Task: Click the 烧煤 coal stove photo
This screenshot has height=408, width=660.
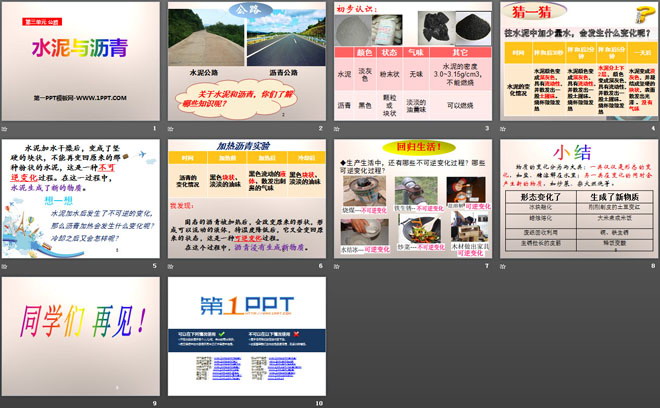Action: coord(360,190)
